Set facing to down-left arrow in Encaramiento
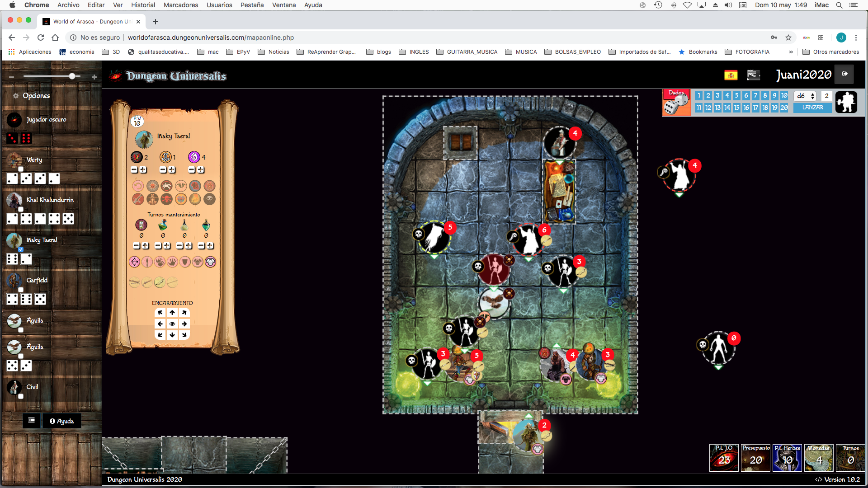Screen dimensions: 868x488 tap(160, 335)
